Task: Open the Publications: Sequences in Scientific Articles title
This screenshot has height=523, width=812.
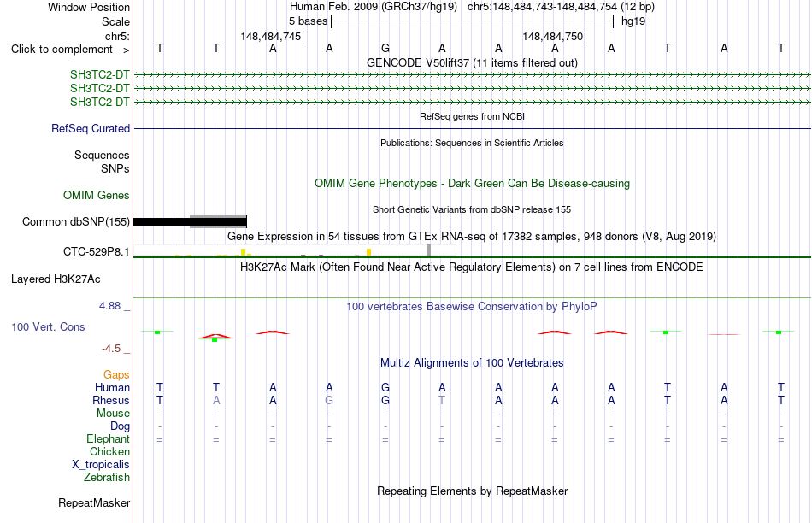Action: pyautogui.click(x=472, y=143)
